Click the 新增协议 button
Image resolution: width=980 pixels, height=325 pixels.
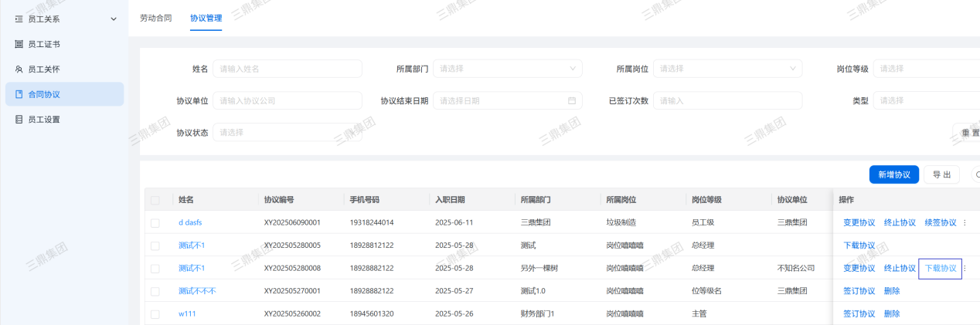tap(893, 174)
